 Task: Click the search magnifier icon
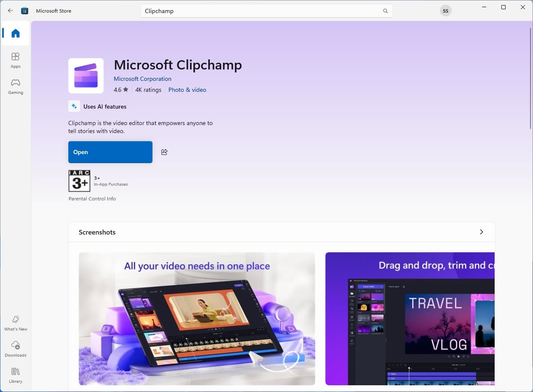pos(385,11)
